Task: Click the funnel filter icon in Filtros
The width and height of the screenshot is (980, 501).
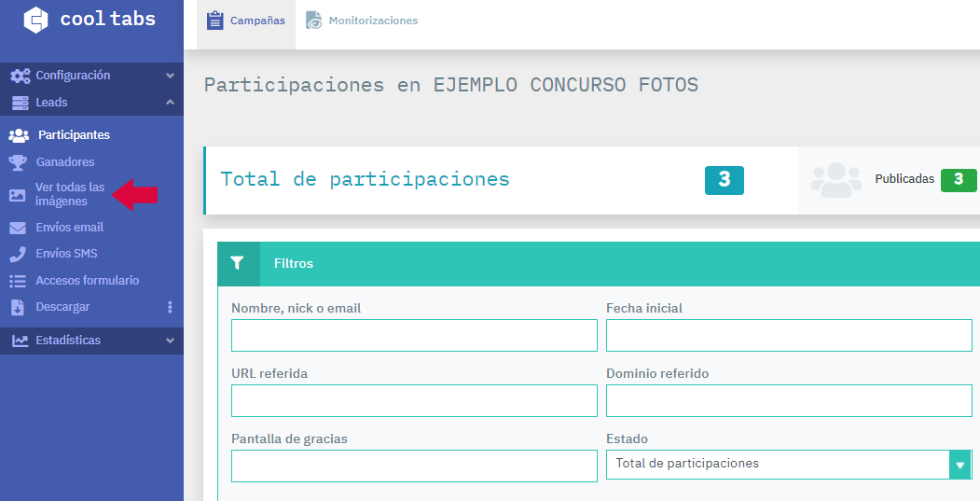Action: click(x=238, y=264)
